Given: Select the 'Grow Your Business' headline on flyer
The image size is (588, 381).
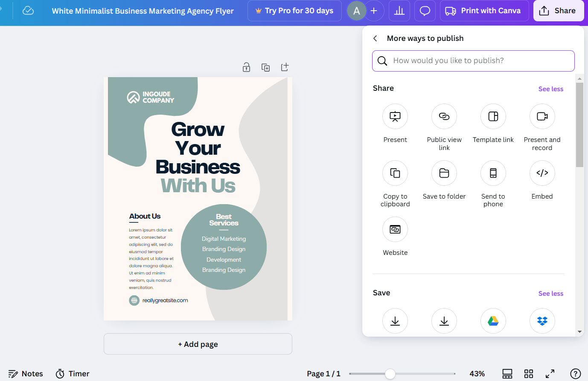Looking at the screenshot, I should coord(198,148).
